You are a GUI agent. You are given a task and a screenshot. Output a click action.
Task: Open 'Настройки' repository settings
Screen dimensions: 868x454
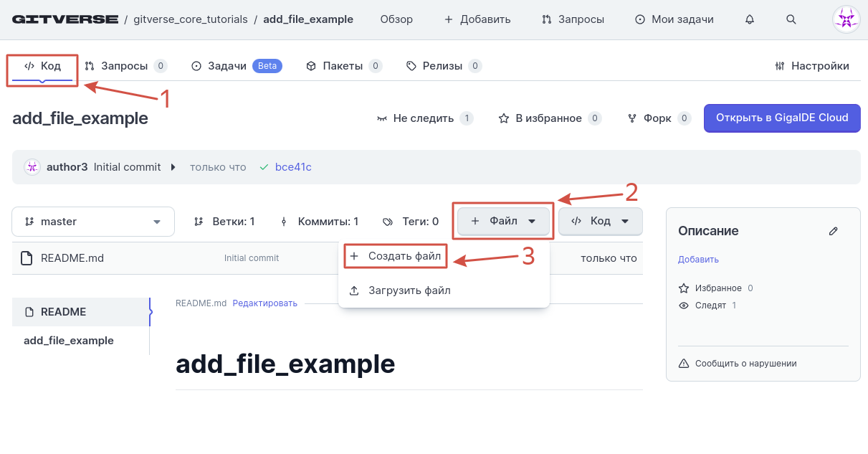pos(812,66)
